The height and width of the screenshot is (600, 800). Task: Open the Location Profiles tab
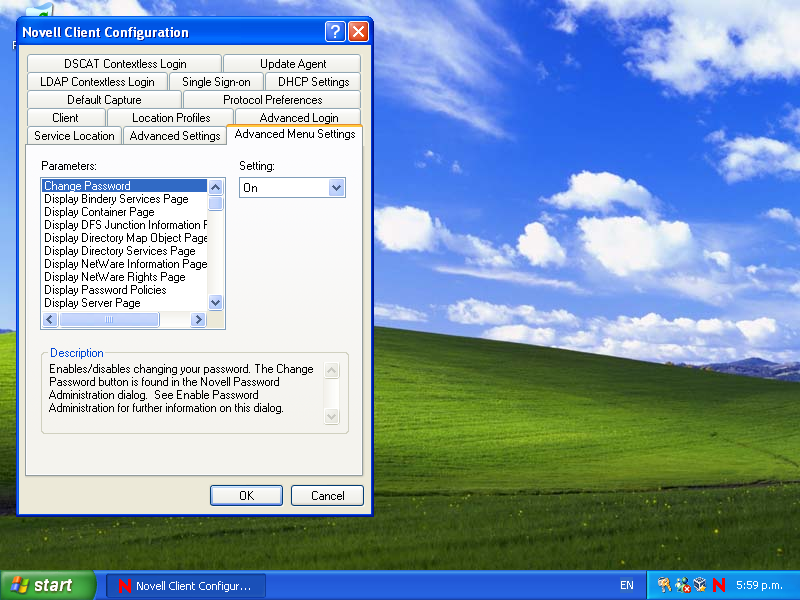click(x=171, y=118)
